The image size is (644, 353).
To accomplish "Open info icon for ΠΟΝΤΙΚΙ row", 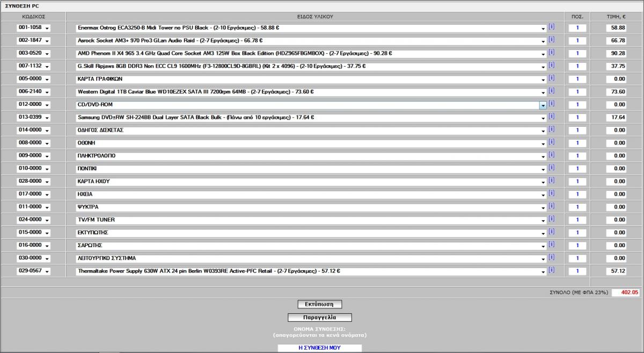I will click(x=552, y=168).
